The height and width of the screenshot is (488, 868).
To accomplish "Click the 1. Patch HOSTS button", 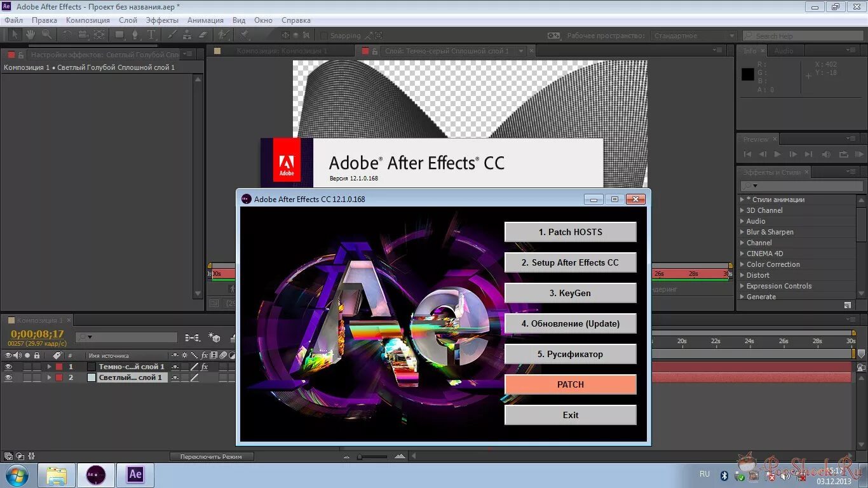I will (x=571, y=232).
